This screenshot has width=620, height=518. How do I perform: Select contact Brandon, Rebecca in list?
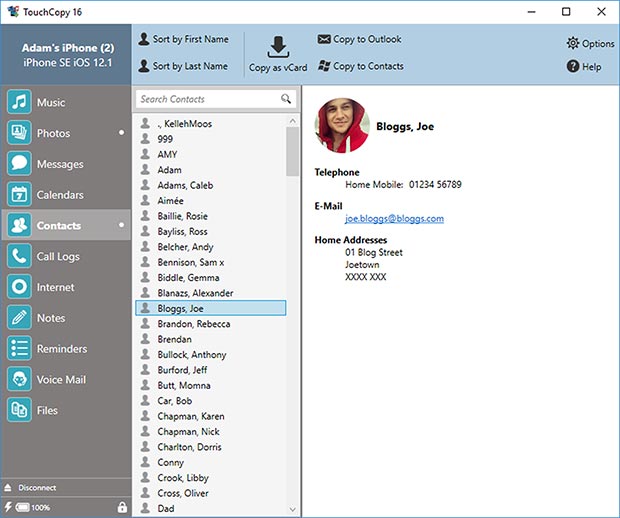coord(193,324)
